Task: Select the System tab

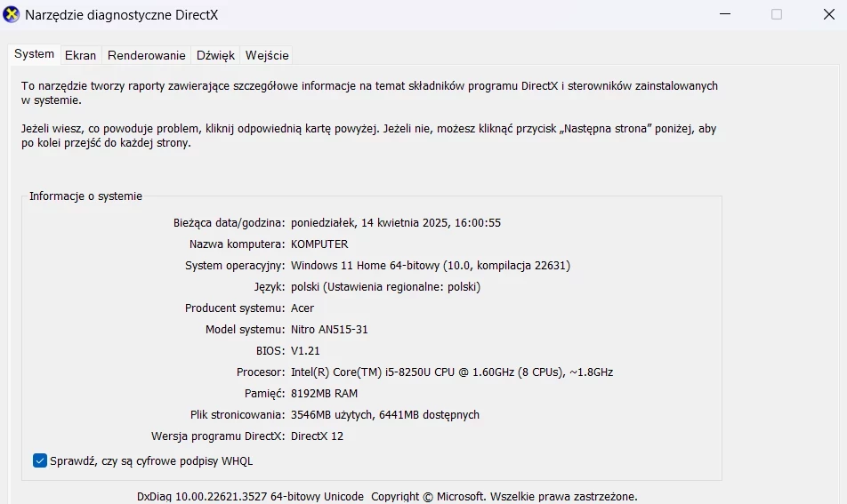Action: (x=34, y=54)
